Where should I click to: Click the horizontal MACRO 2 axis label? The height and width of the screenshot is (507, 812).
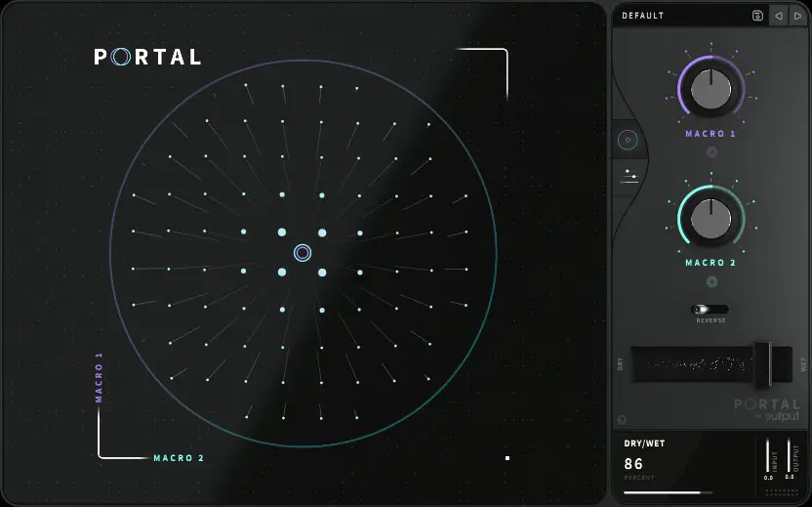[x=179, y=458]
